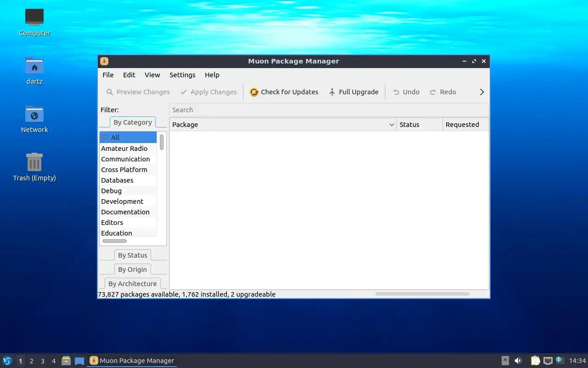Click the package list horizontal scrollbar
This screenshot has width=588, height=368.
pos(422,294)
